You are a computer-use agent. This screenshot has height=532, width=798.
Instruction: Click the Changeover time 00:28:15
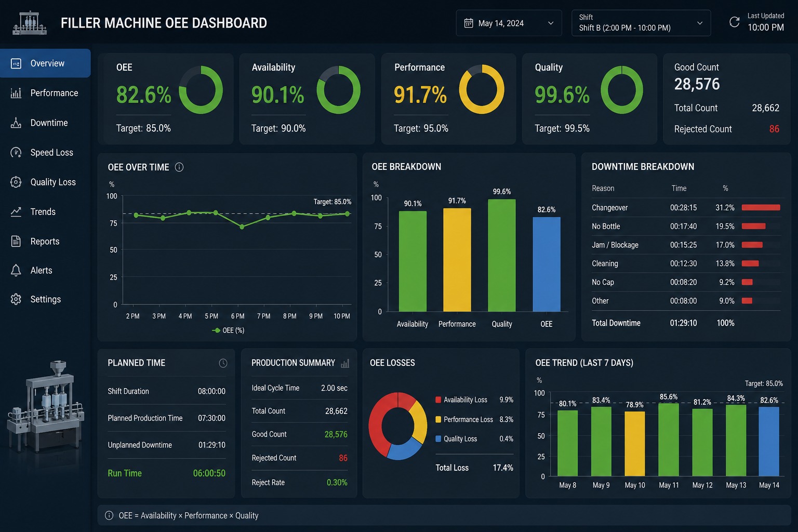683,207
